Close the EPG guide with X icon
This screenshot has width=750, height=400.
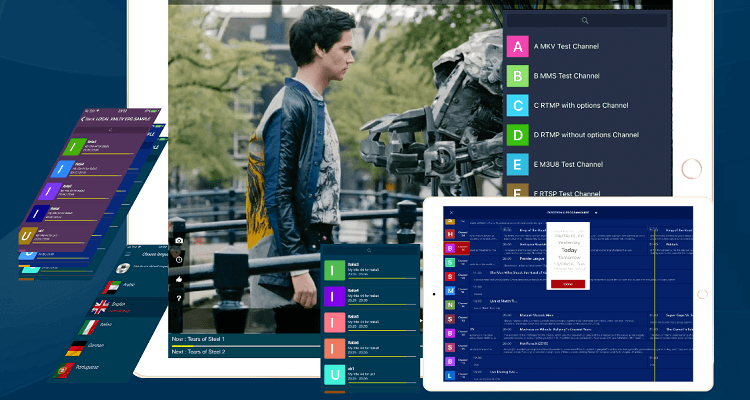(451, 213)
